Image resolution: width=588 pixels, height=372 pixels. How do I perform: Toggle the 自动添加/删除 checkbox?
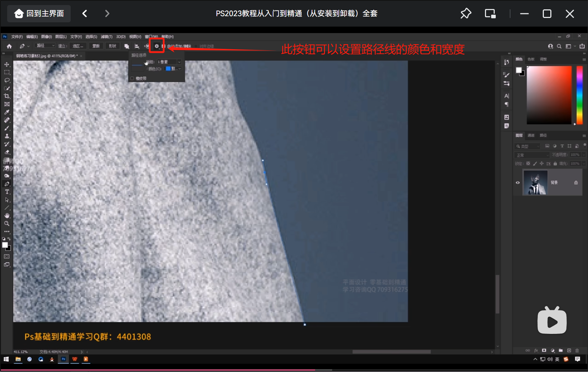[164, 46]
